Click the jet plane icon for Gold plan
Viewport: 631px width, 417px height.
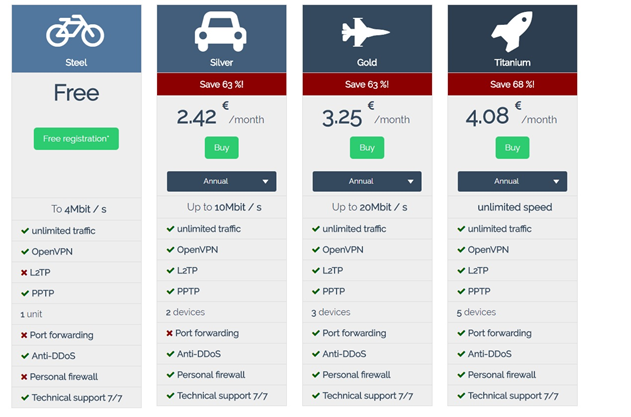click(365, 32)
